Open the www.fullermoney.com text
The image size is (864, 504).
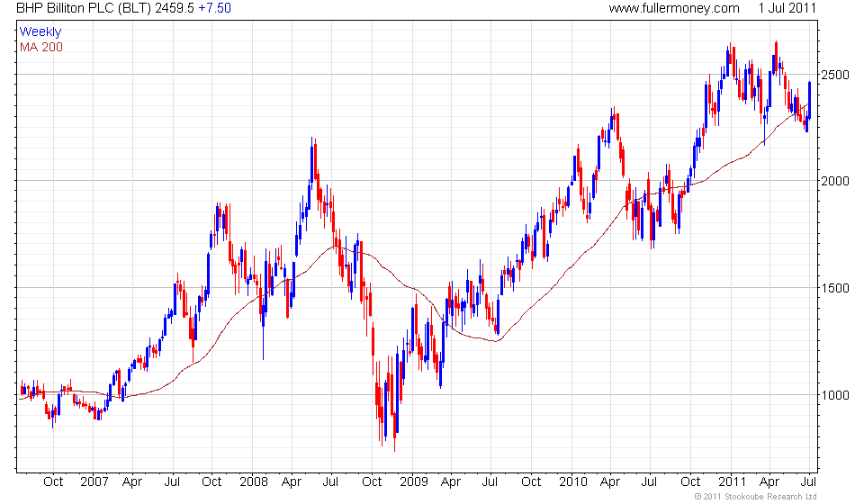(674, 8)
